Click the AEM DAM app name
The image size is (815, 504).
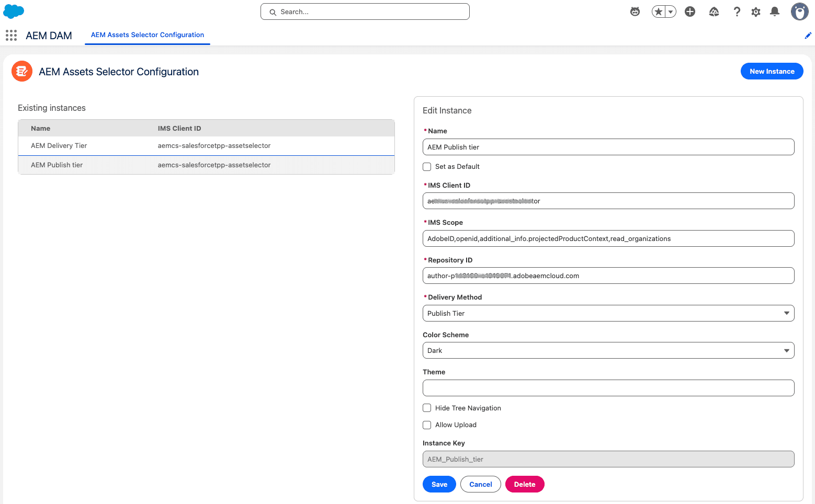coord(49,36)
